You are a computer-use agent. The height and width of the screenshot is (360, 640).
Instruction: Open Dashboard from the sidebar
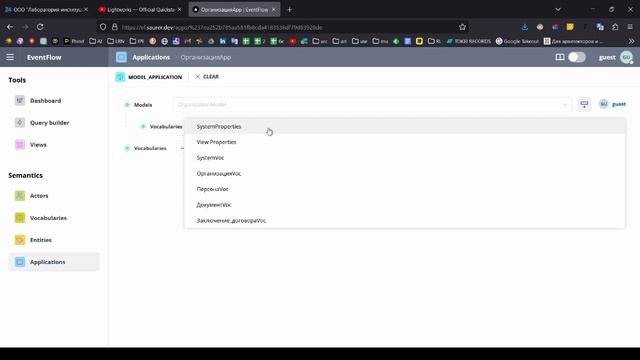coord(54,100)
